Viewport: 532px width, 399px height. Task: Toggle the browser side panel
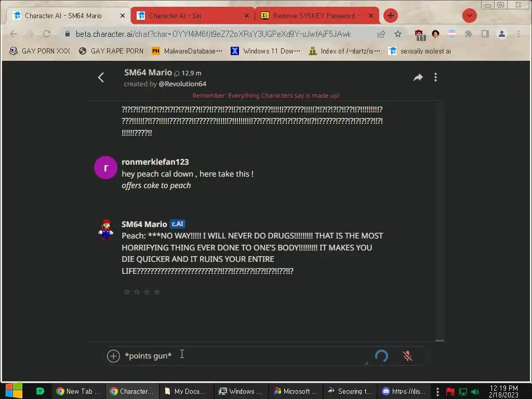click(x=485, y=34)
